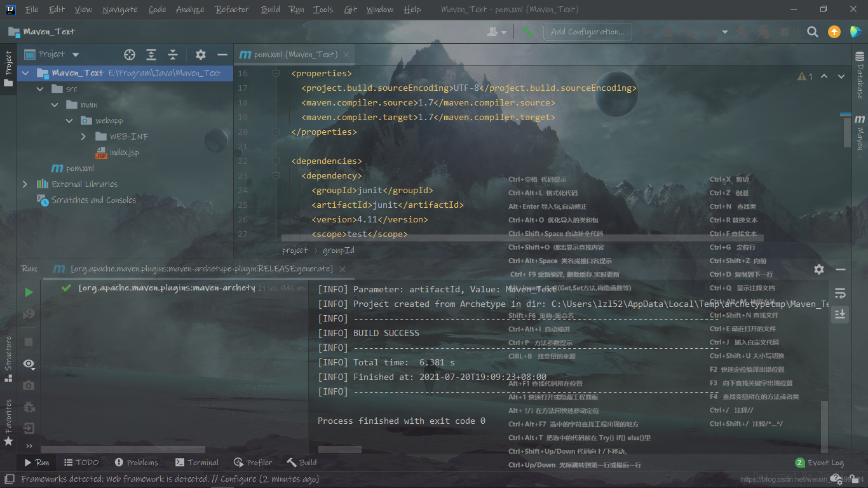Select opened file target icon in Project panel
868x488 pixels.
tap(130, 55)
